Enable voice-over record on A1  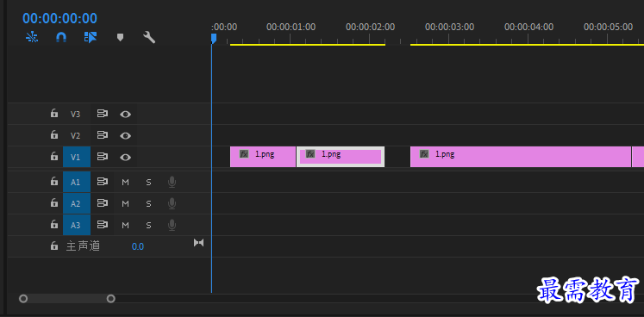(x=172, y=182)
